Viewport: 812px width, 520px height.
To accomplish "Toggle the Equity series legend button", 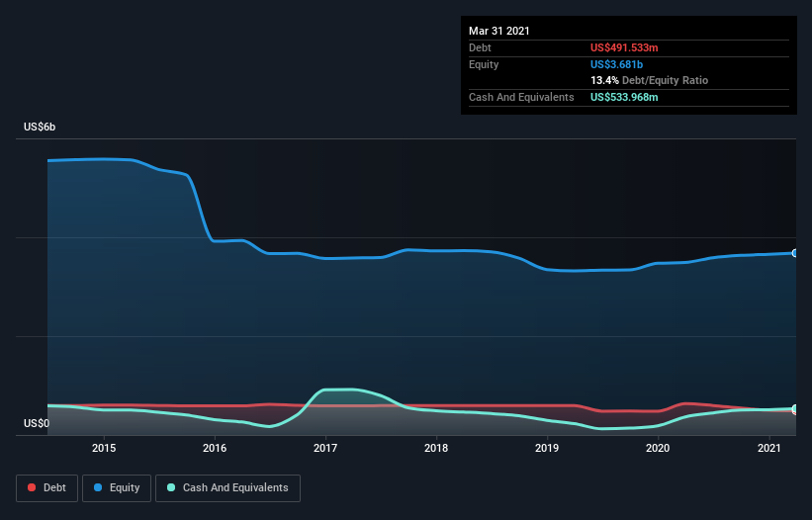I will pos(117,488).
